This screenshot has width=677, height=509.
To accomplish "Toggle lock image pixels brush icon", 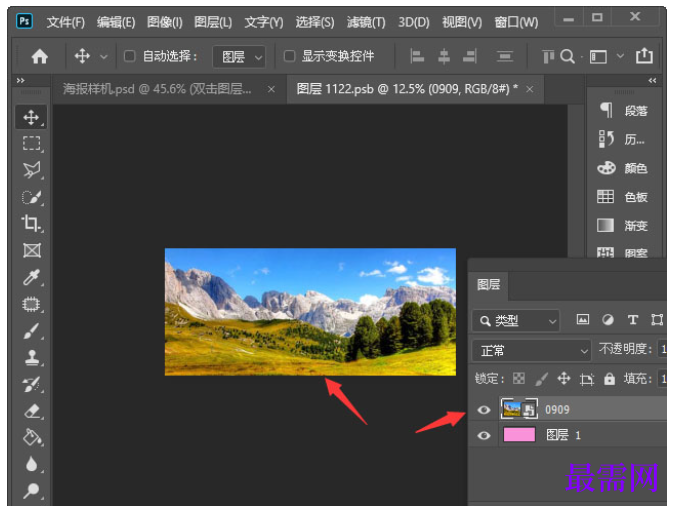I will pyautogui.click(x=541, y=379).
